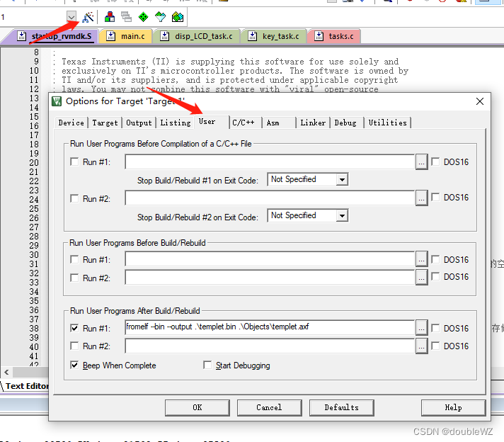Viewport: 504px width, 442px height.
Task: Open the C/C++ options tab
Action: click(245, 123)
